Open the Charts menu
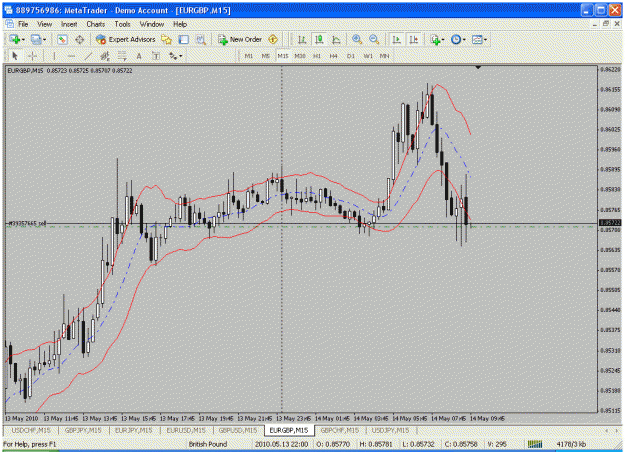Image resolution: width=625 pixels, height=452 pixels. tap(96, 24)
